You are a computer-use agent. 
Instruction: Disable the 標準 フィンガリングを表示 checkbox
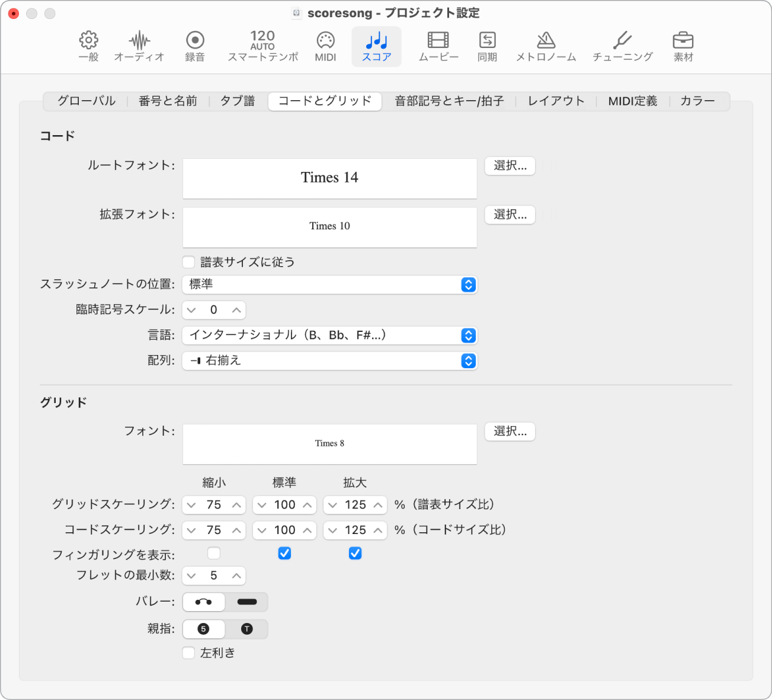[284, 553]
